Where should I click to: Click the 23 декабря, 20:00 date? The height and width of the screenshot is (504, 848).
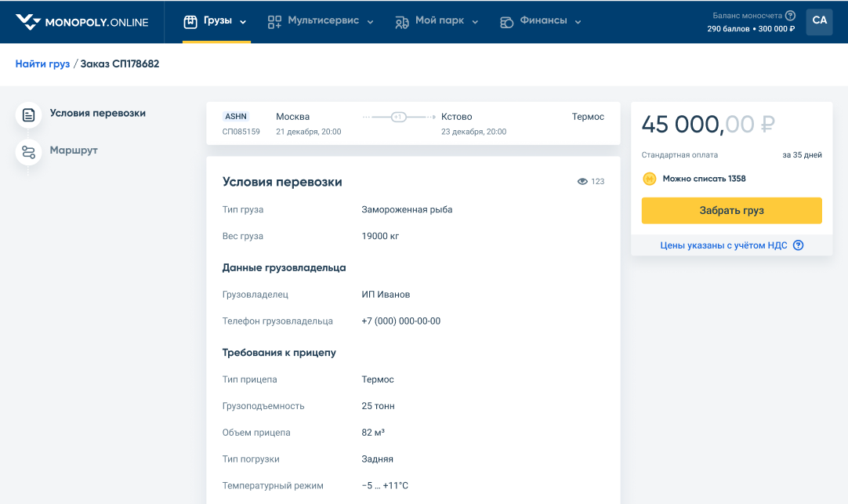(473, 132)
